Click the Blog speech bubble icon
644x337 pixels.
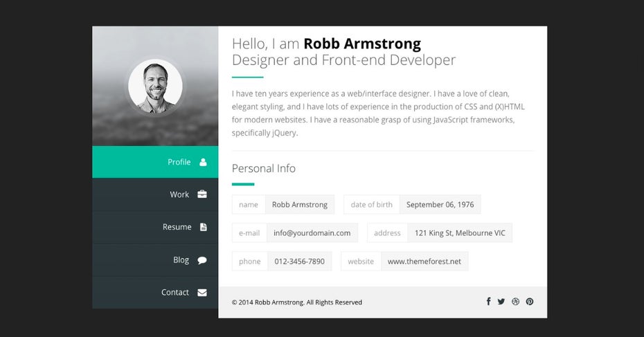(202, 260)
